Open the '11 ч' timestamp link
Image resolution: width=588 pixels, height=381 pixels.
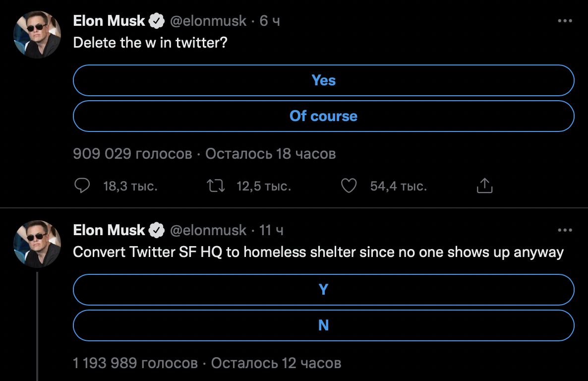272,230
